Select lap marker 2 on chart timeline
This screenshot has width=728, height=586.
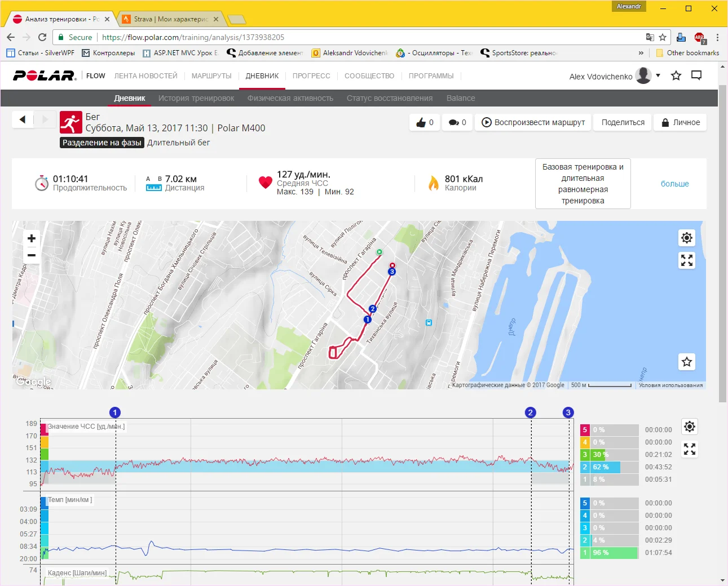click(x=530, y=412)
